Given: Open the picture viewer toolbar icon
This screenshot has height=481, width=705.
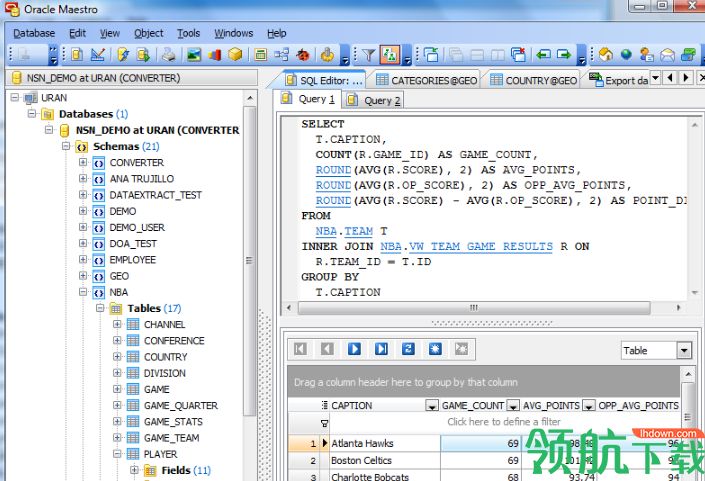Looking at the screenshot, I should coord(194,55).
